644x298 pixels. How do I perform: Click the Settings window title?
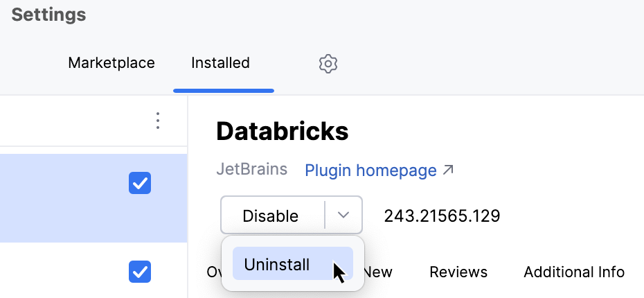[48, 15]
